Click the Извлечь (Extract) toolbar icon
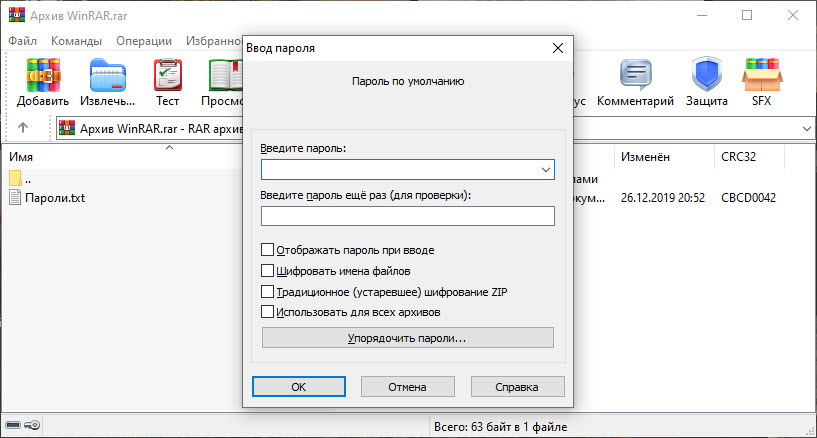817x438 pixels. click(107, 76)
